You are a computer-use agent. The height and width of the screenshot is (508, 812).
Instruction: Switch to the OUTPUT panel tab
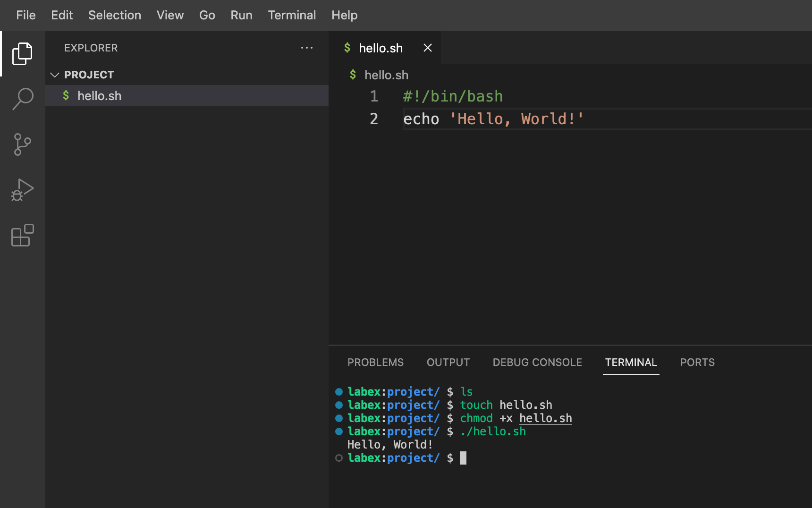(448, 362)
